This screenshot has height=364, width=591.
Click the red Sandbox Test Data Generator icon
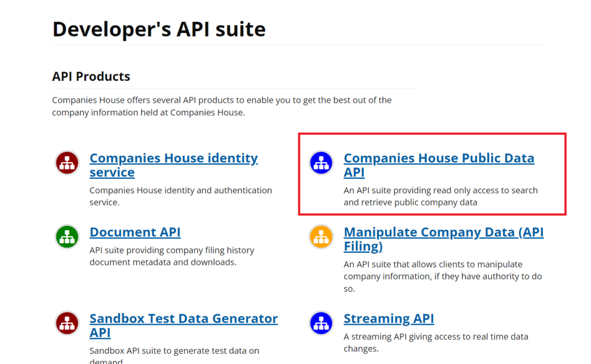pyautogui.click(x=67, y=323)
